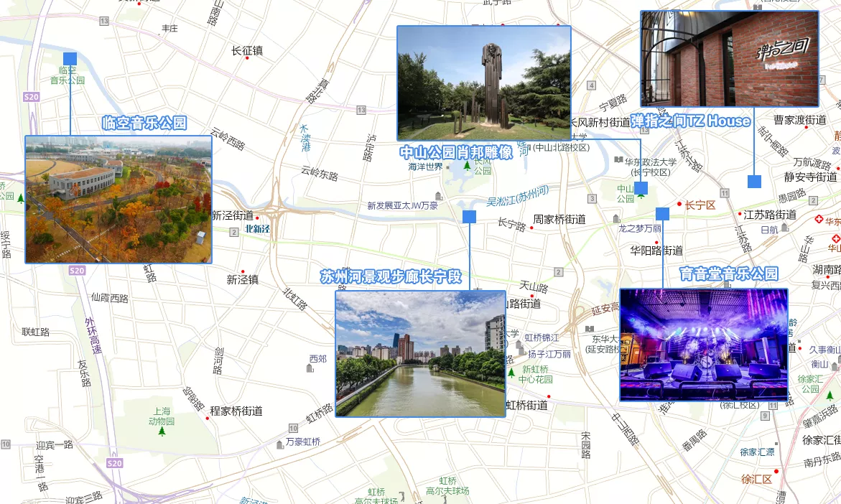The width and height of the screenshot is (841, 504).
Task: Click the 临空音乐公园 title label
Action: click(x=144, y=123)
